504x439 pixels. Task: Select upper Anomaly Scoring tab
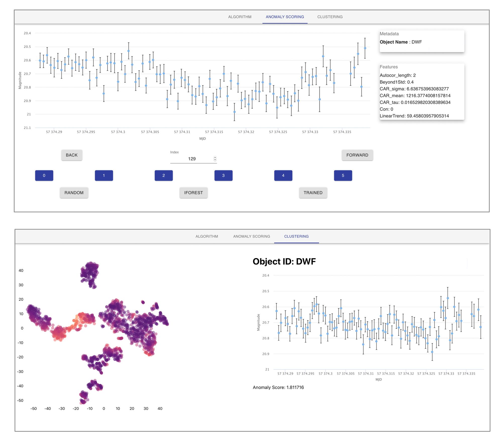285,17
